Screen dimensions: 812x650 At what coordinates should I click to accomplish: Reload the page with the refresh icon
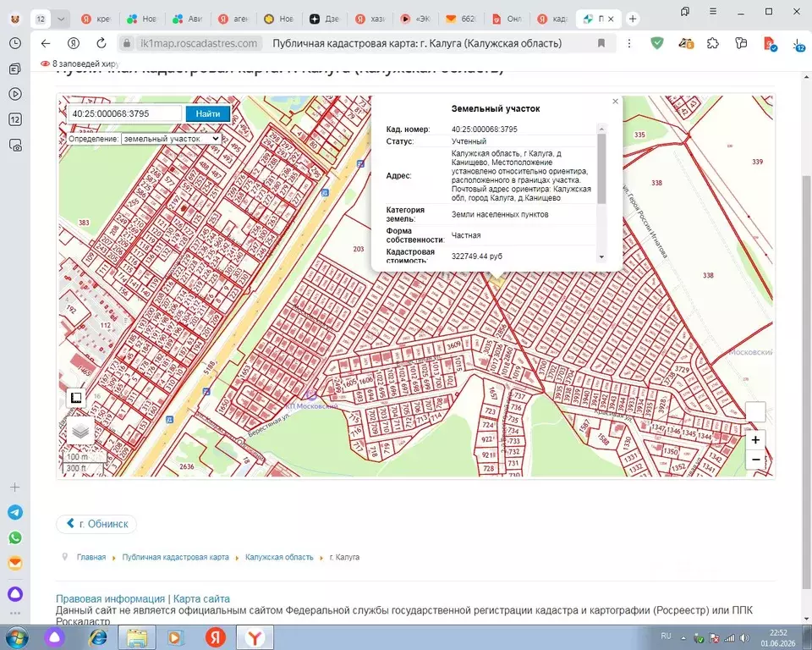[101, 43]
